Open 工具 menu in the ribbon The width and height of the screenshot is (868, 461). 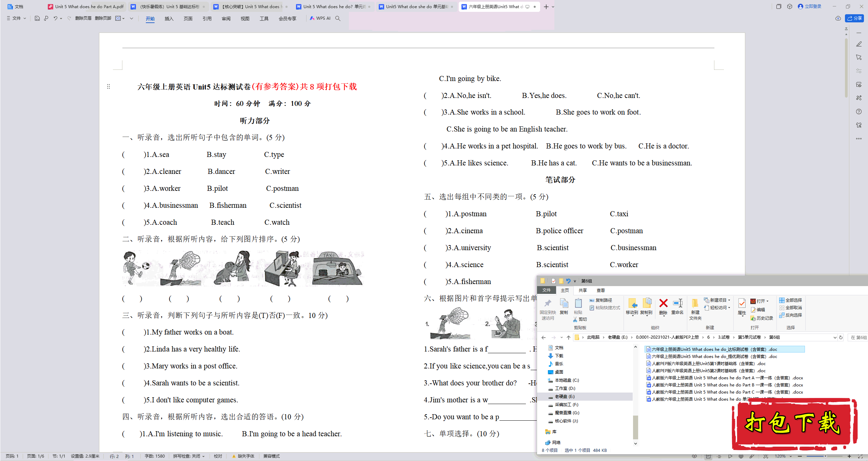click(263, 19)
